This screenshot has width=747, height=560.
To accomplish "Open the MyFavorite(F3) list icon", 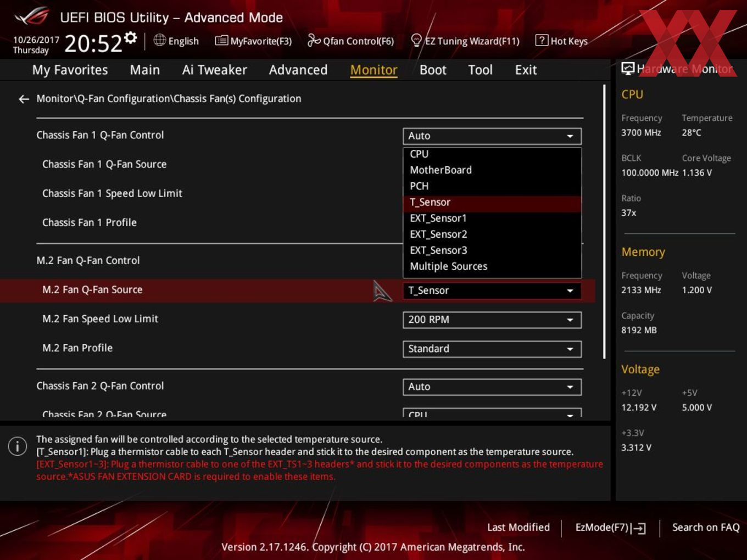I will [221, 41].
